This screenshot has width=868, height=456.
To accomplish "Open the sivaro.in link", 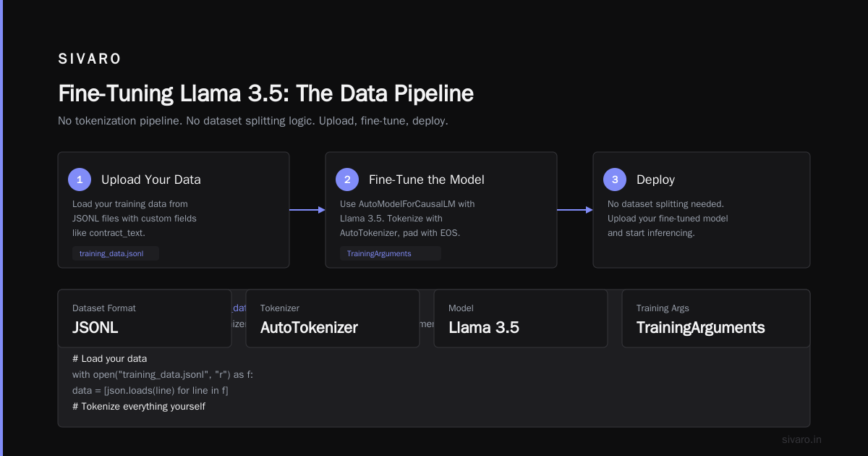I will coord(802,439).
